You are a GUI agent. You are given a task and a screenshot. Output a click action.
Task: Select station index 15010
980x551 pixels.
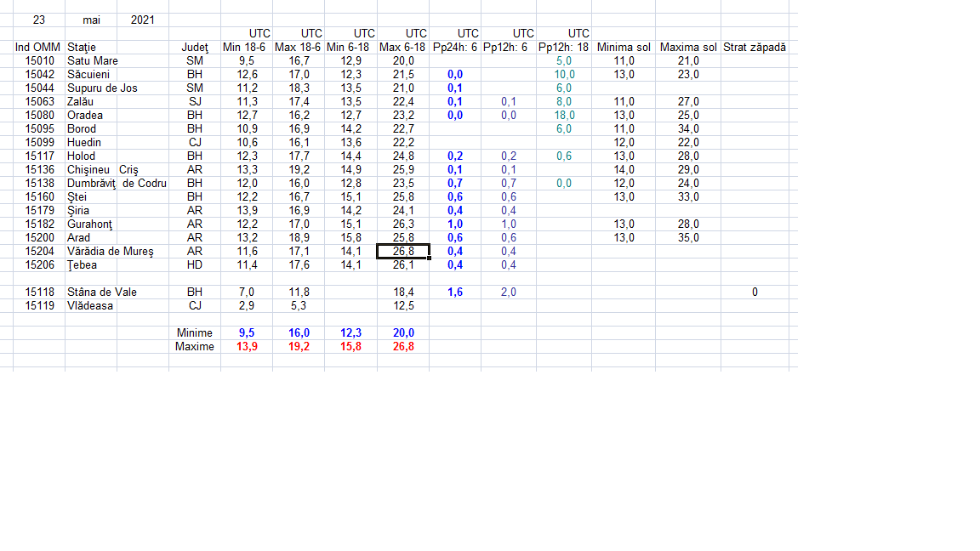click(x=39, y=60)
